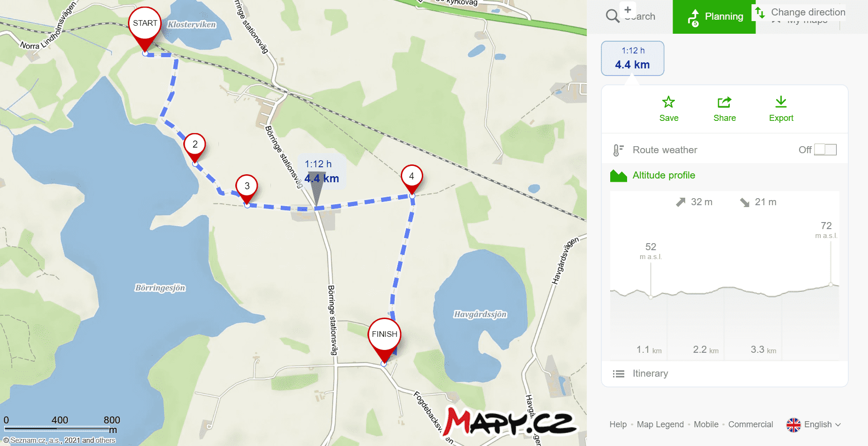Open the Map Legend link

pos(660,424)
